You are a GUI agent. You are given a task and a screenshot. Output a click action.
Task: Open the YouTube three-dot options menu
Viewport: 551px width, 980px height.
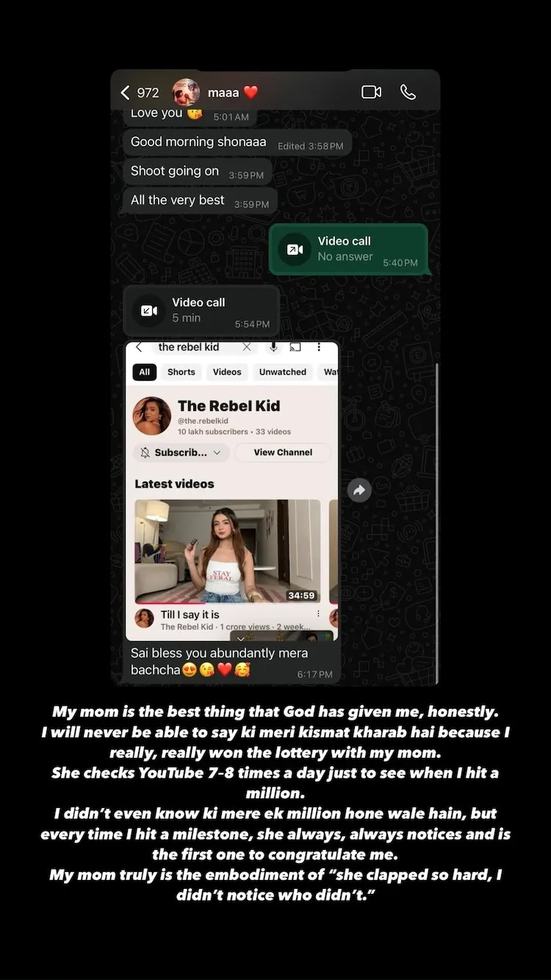pyautogui.click(x=319, y=347)
